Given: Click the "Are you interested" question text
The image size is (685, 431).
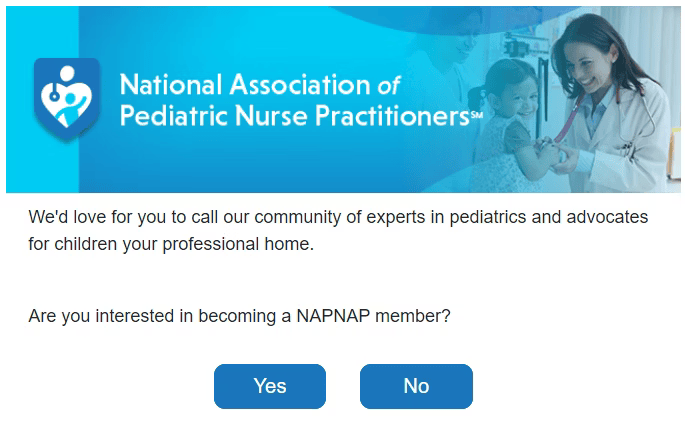Looking at the screenshot, I should point(239,316).
